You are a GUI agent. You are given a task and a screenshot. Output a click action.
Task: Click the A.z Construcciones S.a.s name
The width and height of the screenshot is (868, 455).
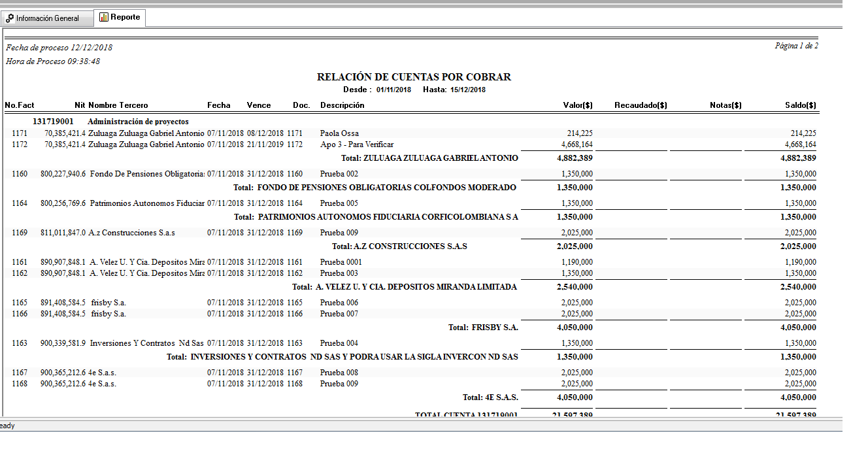tap(133, 233)
